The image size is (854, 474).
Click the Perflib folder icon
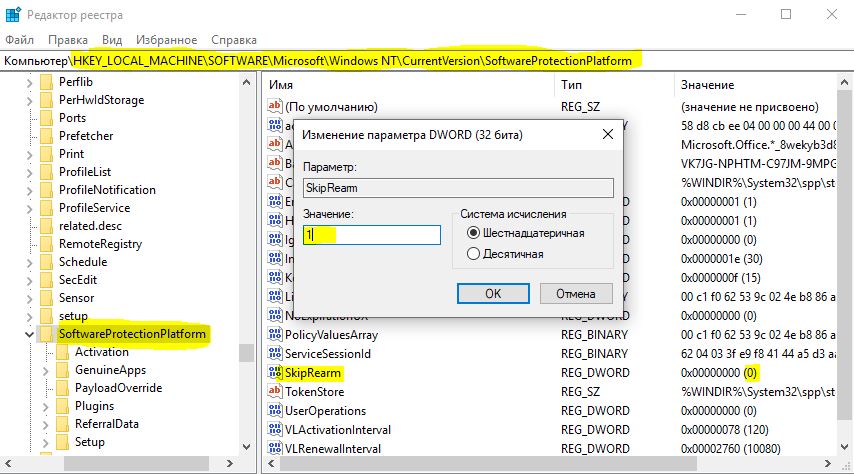click(x=47, y=82)
